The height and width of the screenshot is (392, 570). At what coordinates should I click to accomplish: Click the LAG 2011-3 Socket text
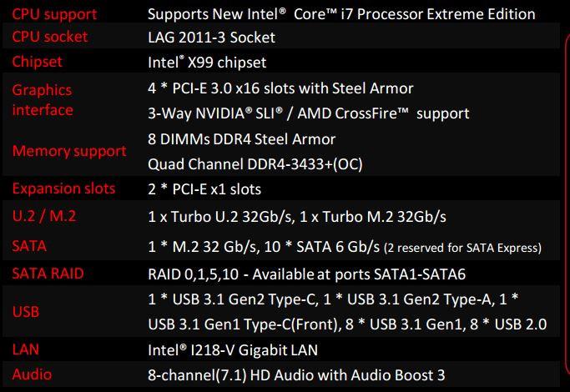pos(211,38)
